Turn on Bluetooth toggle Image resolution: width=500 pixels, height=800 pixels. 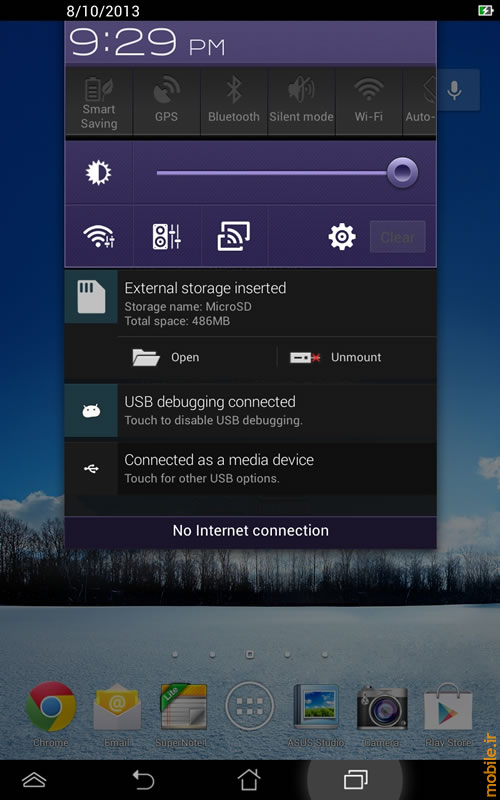(234, 102)
